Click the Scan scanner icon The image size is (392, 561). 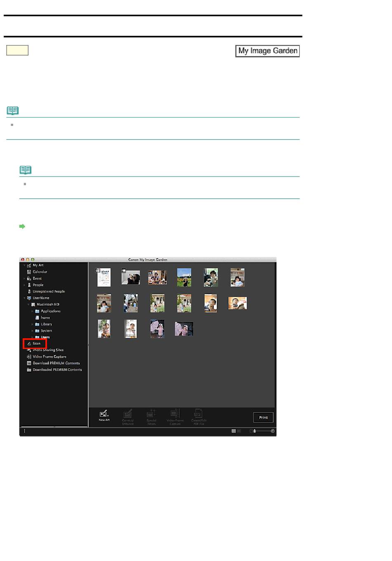click(x=29, y=344)
